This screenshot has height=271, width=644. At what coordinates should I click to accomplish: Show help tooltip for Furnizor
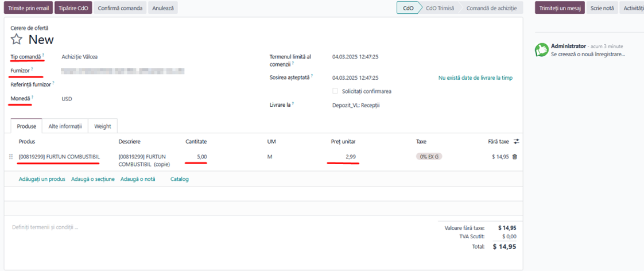pyautogui.click(x=32, y=69)
